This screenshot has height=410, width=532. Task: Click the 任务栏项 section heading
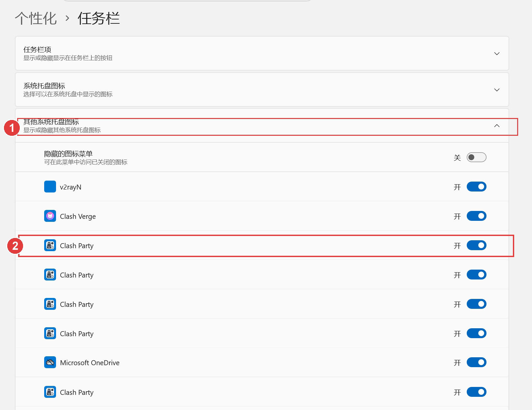37,49
